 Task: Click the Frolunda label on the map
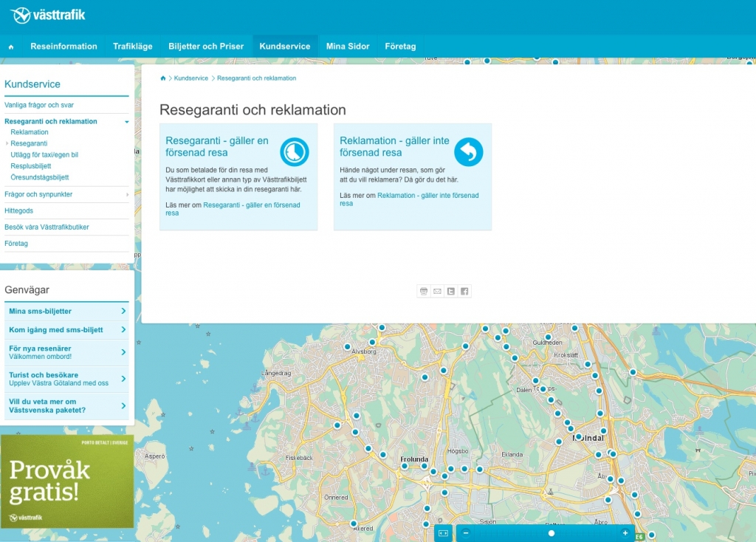pyautogui.click(x=414, y=459)
